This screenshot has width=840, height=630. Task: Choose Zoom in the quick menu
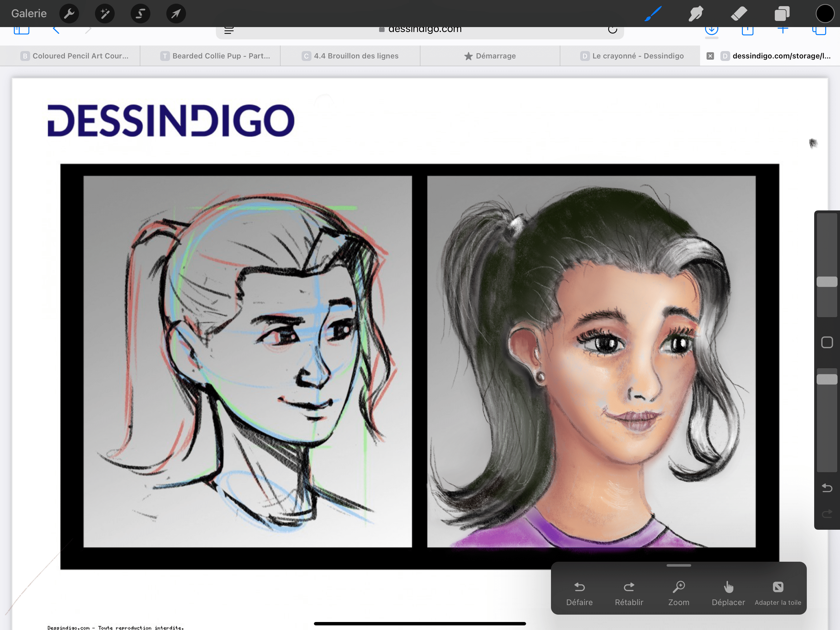pyautogui.click(x=679, y=593)
